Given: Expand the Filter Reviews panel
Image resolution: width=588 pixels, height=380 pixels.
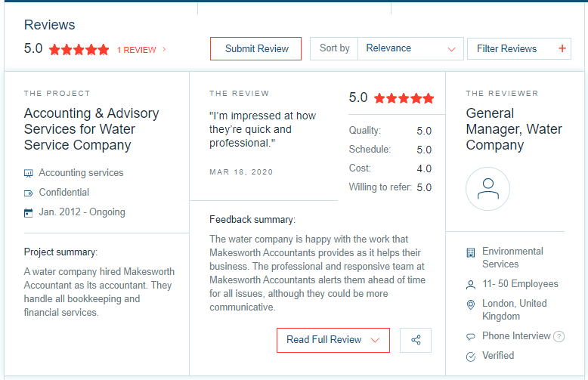Looking at the screenshot, I should 518,49.
